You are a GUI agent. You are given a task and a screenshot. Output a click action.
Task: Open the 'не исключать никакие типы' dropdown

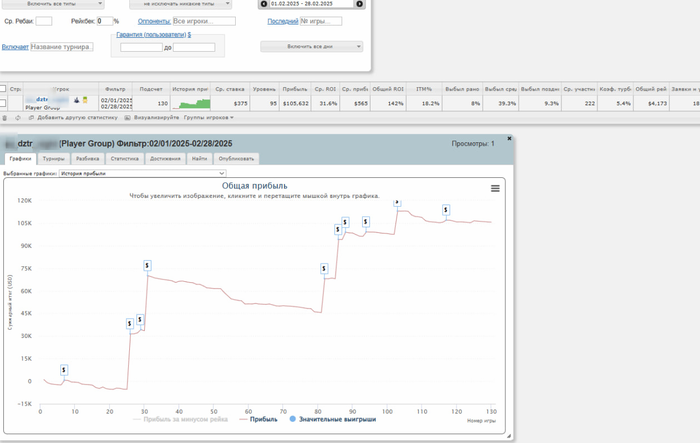tap(180, 4)
